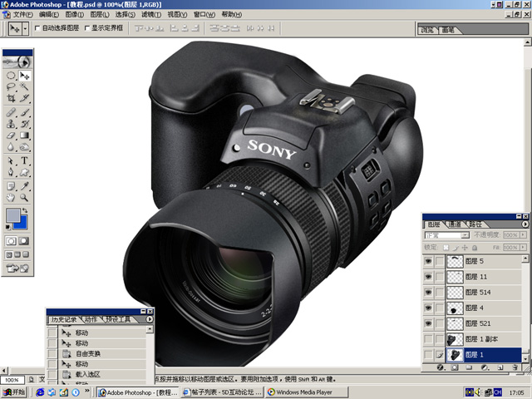Select the Custom Shape tool
Screen dimensions: 532x399
(x=24, y=172)
